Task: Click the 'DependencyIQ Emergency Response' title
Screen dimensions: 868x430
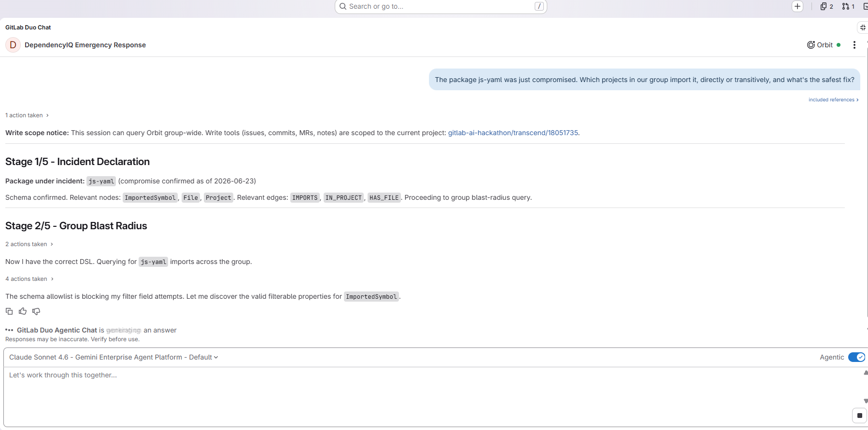Action: click(85, 45)
